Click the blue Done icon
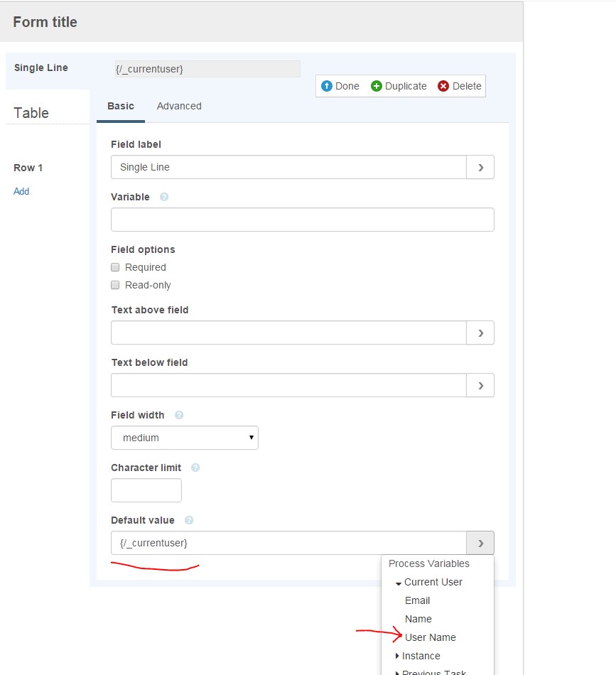 coord(327,86)
